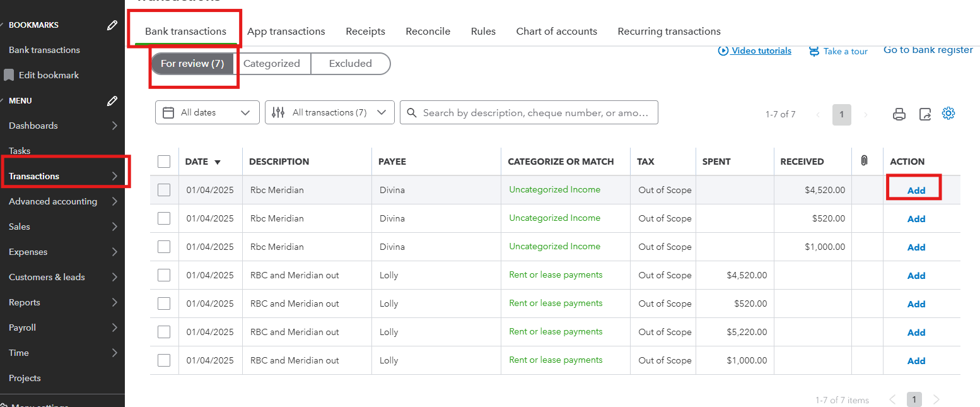Click page 1 button in bottom pagination
980x407 pixels.
pyautogui.click(x=914, y=399)
